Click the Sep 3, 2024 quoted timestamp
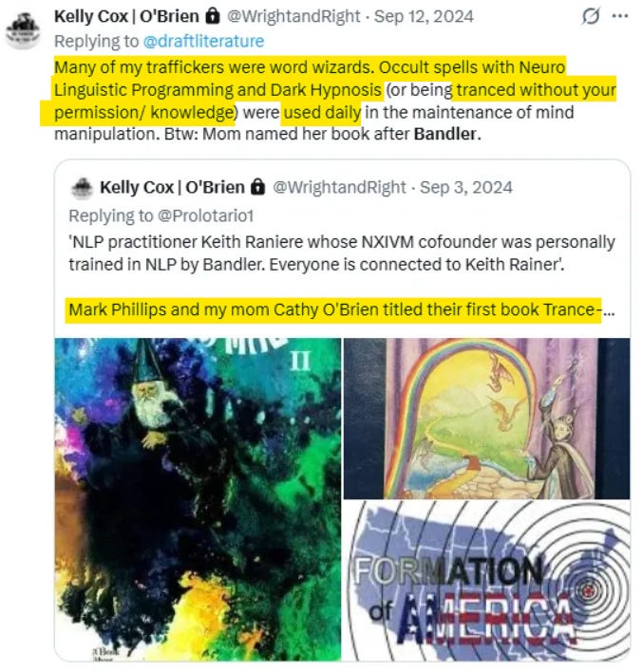 pos(465,188)
